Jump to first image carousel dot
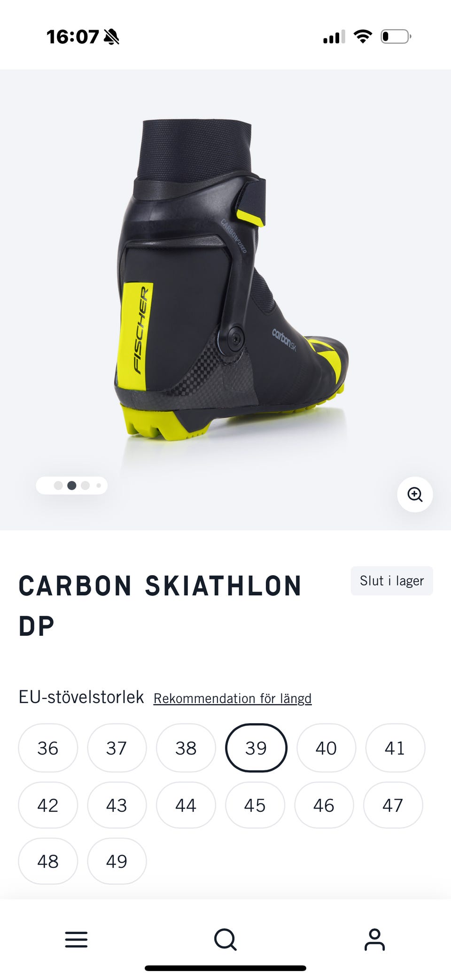The height and width of the screenshot is (980, 451). 58,486
